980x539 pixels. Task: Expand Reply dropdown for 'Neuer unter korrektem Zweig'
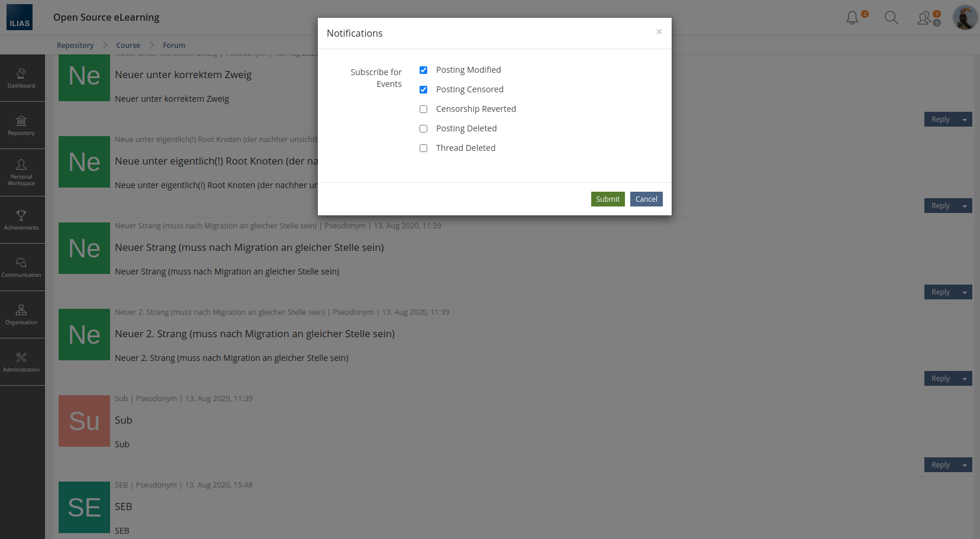pyautogui.click(x=965, y=120)
